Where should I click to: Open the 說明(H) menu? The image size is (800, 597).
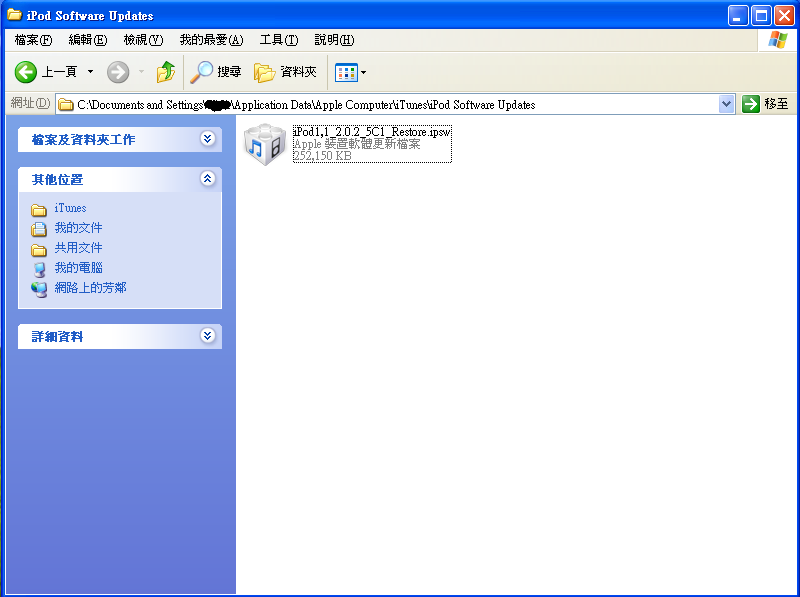[334, 40]
